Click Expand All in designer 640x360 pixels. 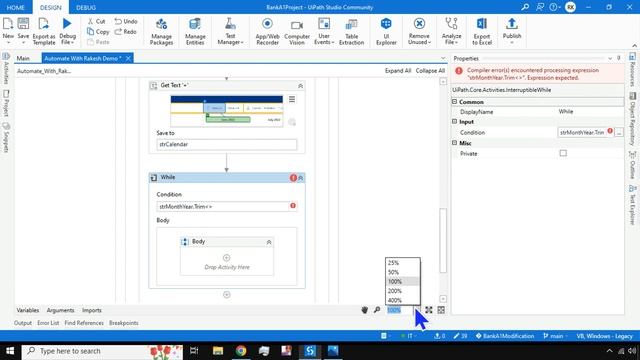pos(398,71)
